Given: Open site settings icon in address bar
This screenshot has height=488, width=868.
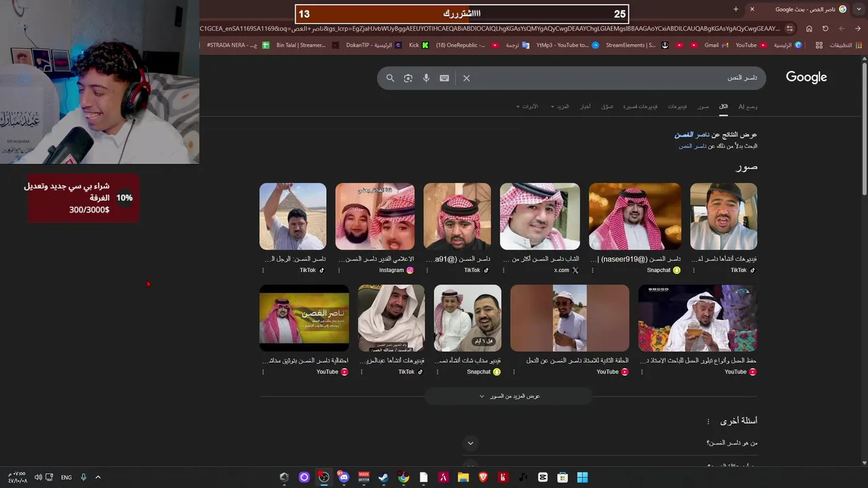Looking at the screenshot, I should click(x=791, y=28).
